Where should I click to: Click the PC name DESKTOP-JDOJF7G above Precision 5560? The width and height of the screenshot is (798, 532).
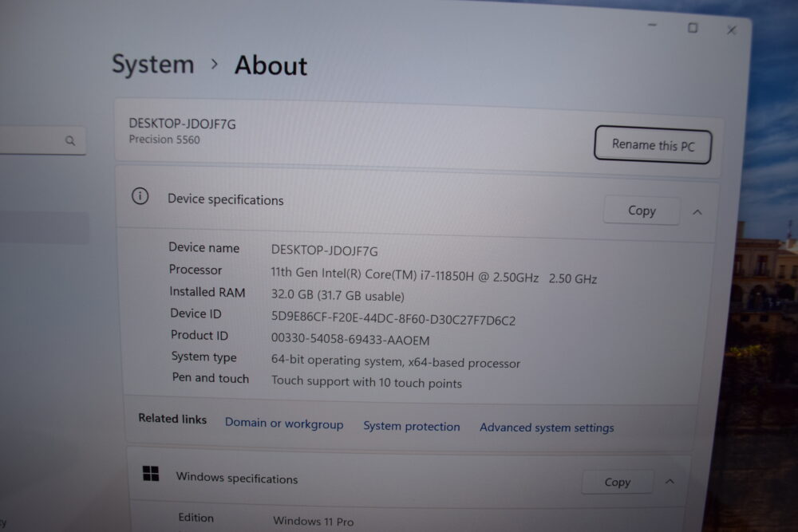(x=182, y=124)
